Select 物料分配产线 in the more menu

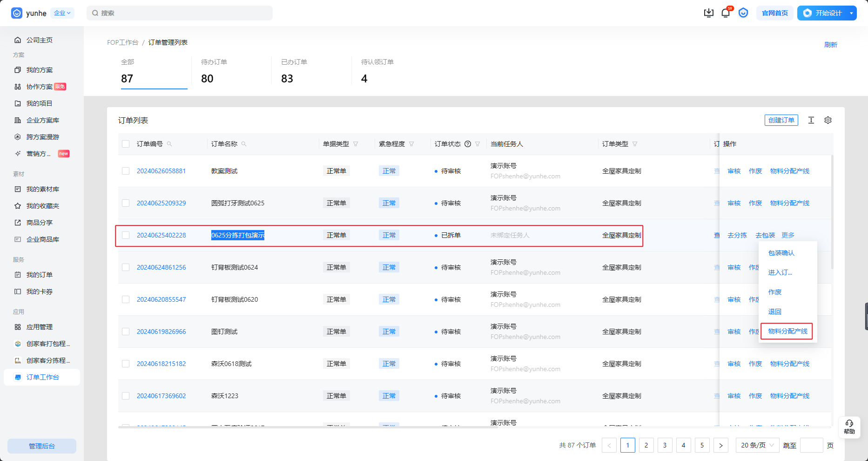[x=787, y=331]
